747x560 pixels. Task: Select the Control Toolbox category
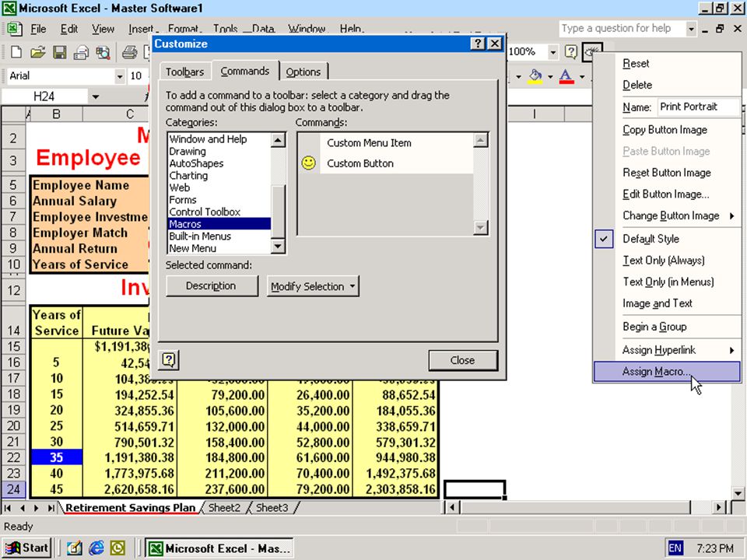pos(219,212)
